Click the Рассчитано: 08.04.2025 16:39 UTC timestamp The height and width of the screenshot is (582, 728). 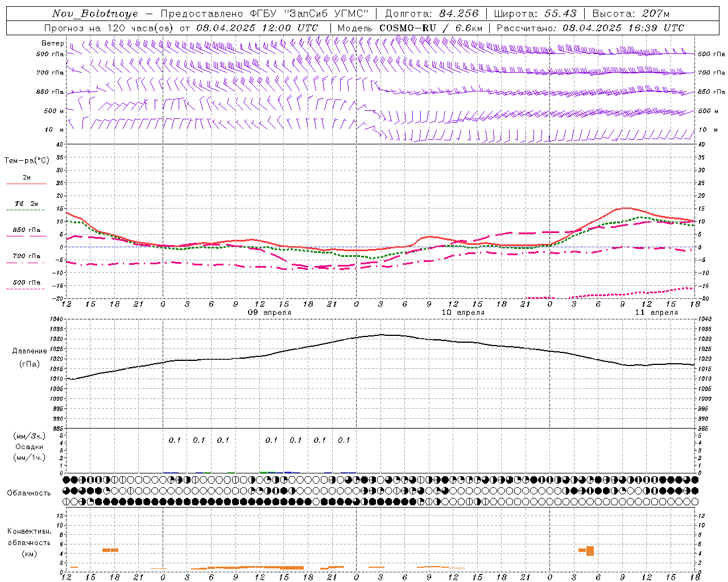[590, 28]
